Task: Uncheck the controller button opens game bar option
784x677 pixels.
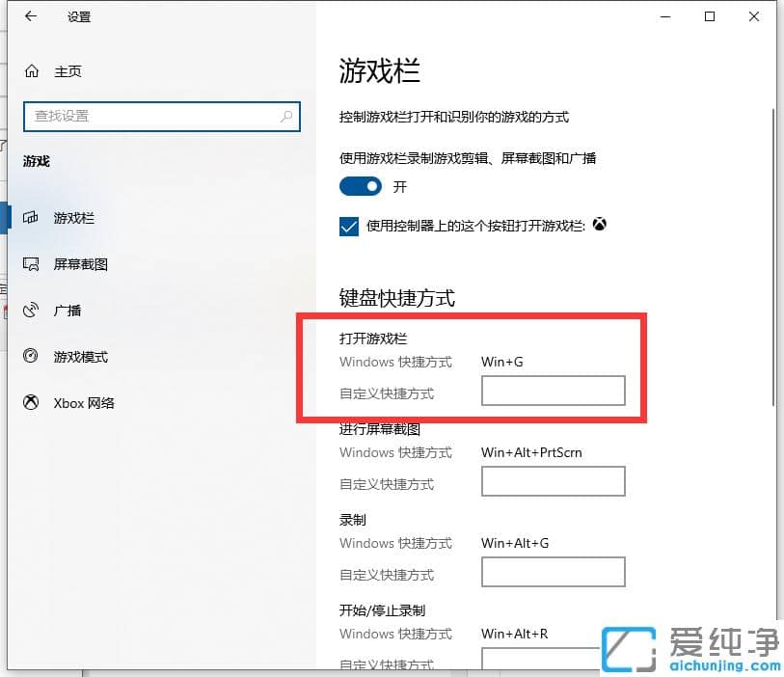Action: pyautogui.click(x=348, y=226)
